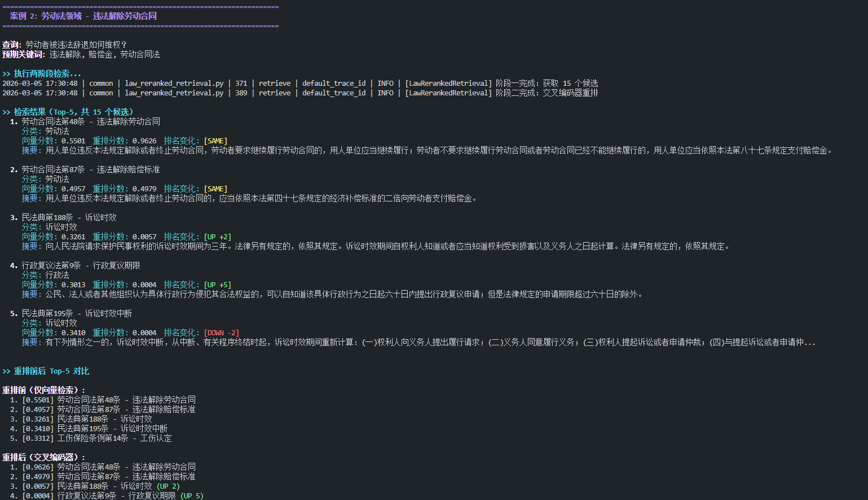Click the result 3 rerank score 0.0057
Screen dimensions: 868x500
pos(144,236)
